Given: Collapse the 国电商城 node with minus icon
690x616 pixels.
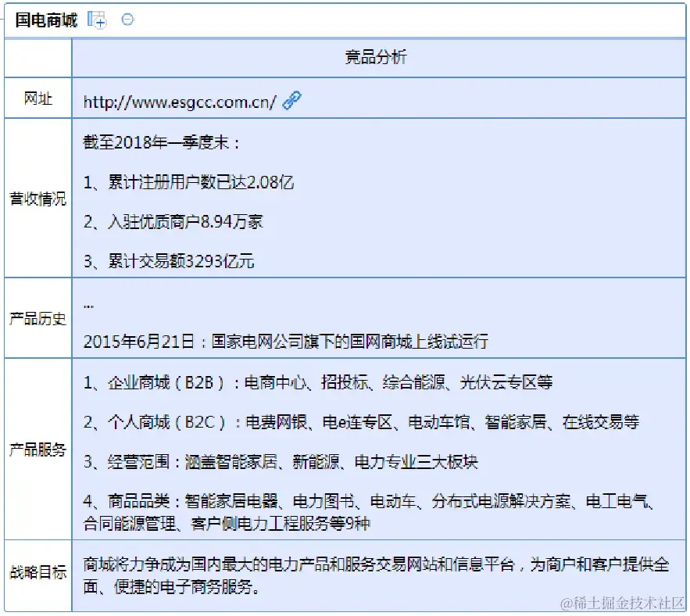Looking at the screenshot, I should point(127,20).
